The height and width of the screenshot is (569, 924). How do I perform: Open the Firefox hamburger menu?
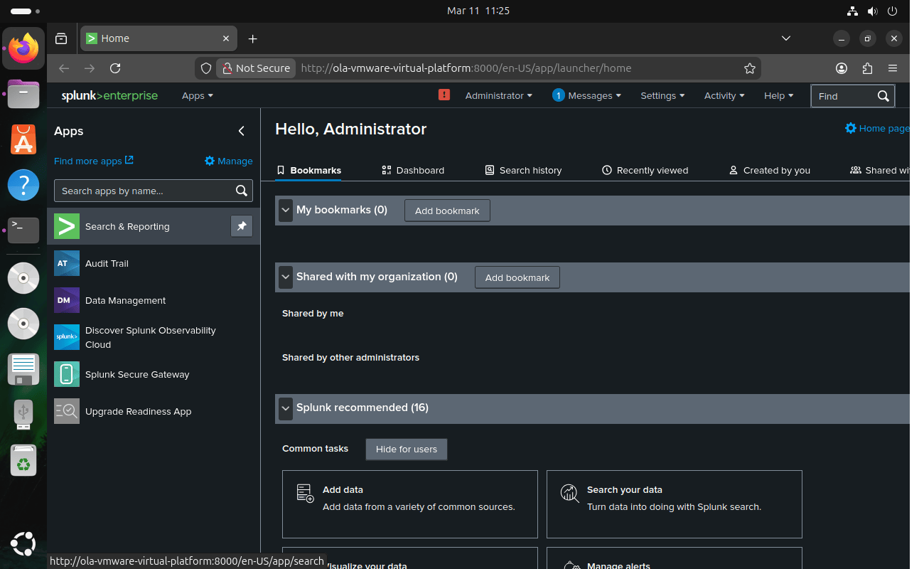click(x=893, y=68)
